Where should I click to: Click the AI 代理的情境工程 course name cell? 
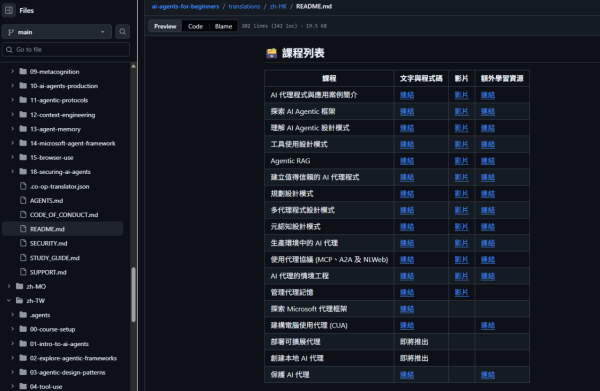(x=329, y=276)
